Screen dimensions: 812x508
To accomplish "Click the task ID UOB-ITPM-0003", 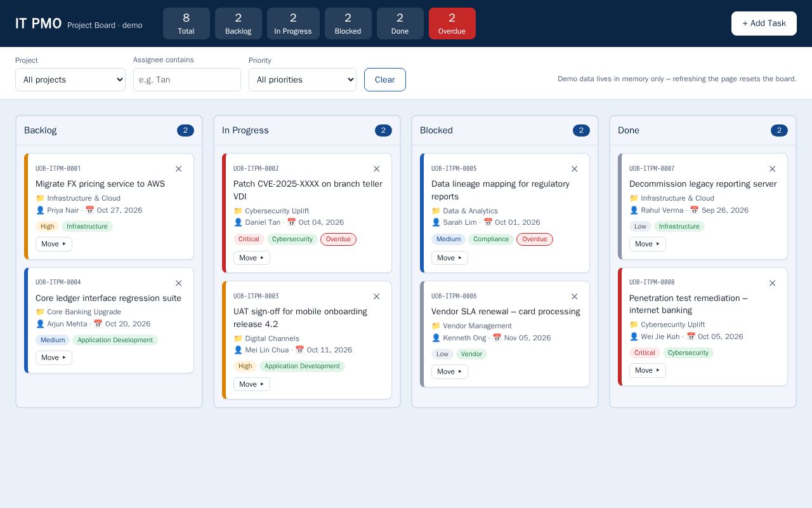I will tap(256, 296).
